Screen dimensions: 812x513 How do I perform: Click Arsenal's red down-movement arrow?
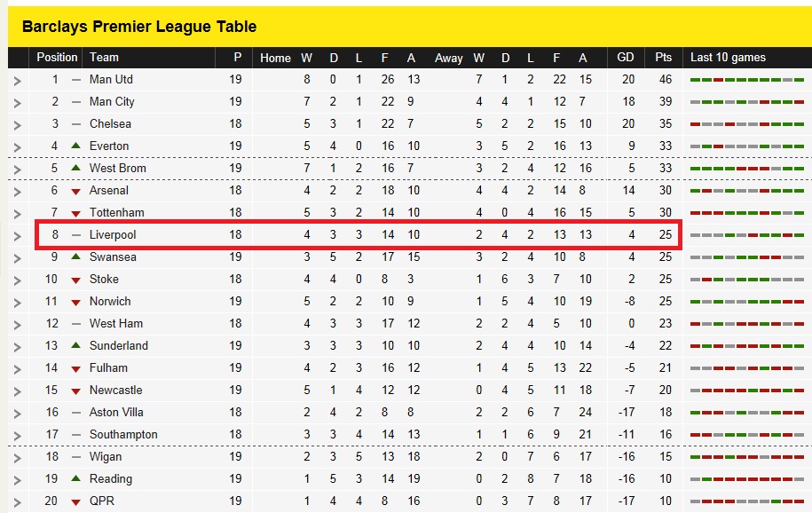point(76,191)
